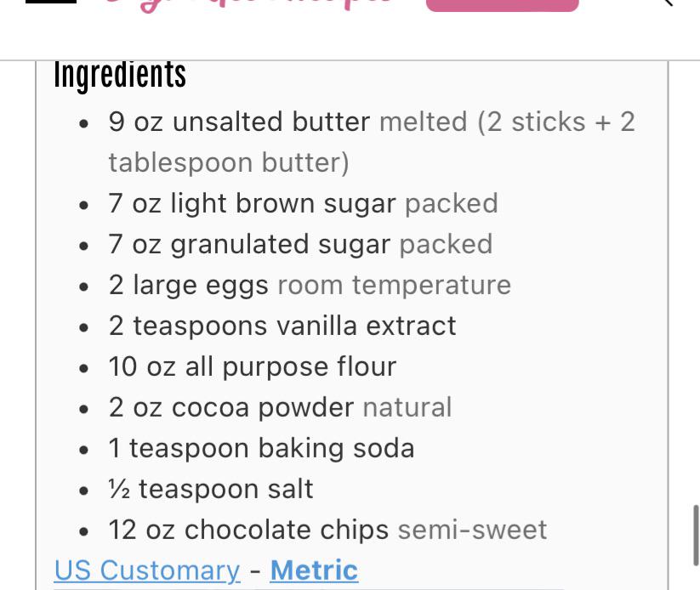This screenshot has width=700, height=590.
Task: Switch units to Metric
Action: pyautogui.click(x=314, y=570)
